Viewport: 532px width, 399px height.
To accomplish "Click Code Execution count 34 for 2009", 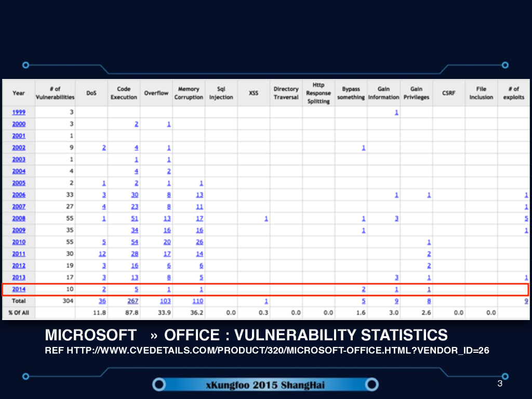I will (135, 230).
